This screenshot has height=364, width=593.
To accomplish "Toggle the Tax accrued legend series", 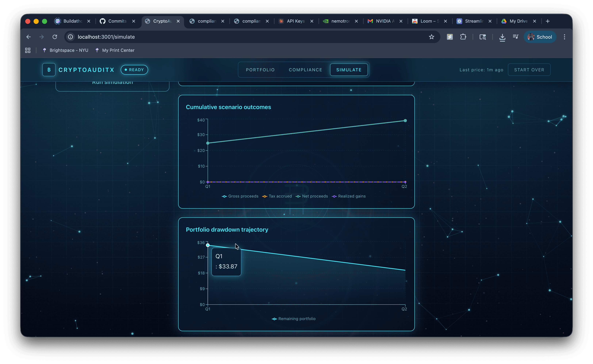I will click(x=277, y=196).
